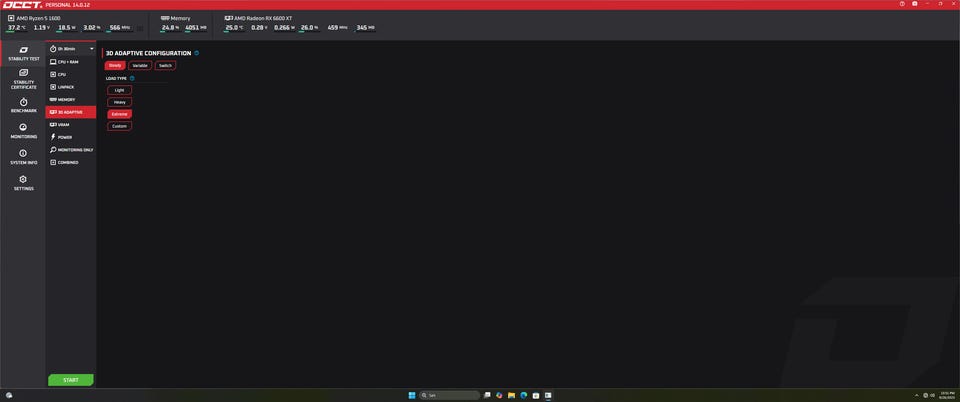The width and height of the screenshot is (960, 402).
Task: Click the GPU temperature 25.0 °C reading
Action: (234, 28)
